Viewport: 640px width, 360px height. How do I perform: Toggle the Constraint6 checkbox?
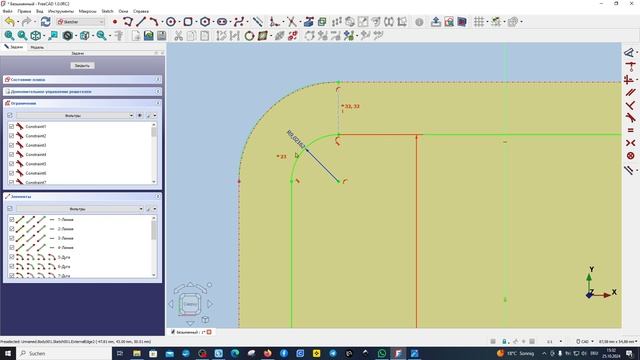point(11,173)
